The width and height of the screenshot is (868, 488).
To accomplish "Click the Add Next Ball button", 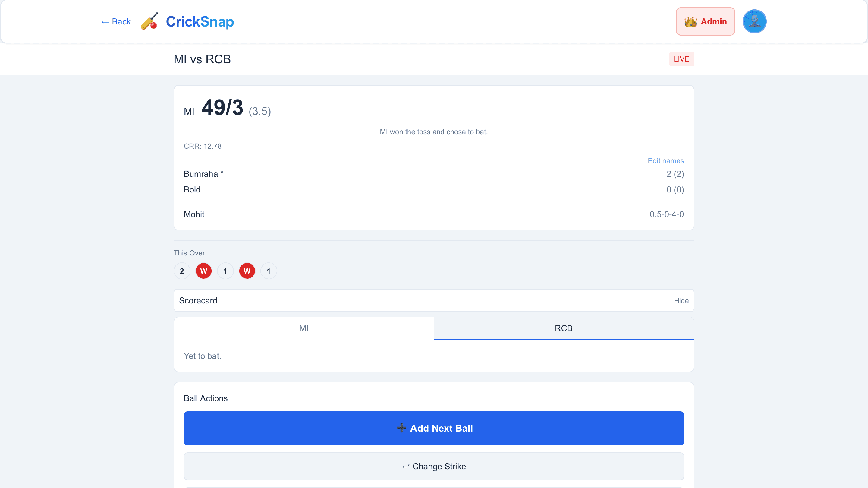I will pos(434,428).
